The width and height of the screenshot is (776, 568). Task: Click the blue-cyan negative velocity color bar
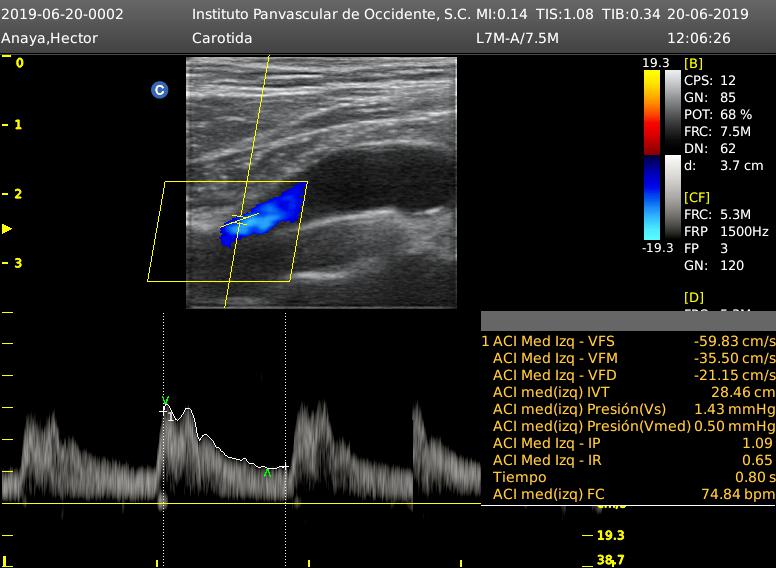point(652,197)
